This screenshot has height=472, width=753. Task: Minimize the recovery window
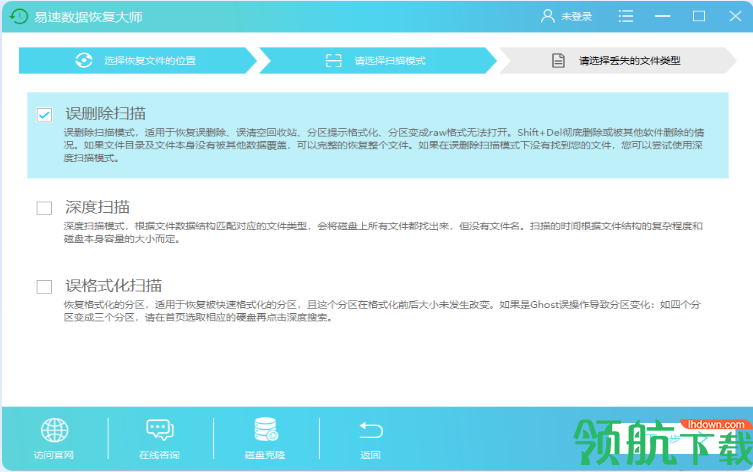tap(662, 16)
